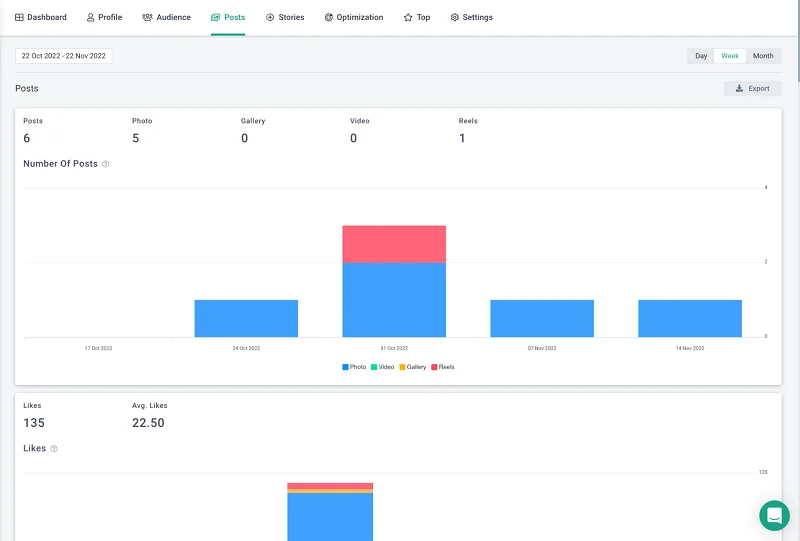Click the Profile person icon

click(91, 18)
